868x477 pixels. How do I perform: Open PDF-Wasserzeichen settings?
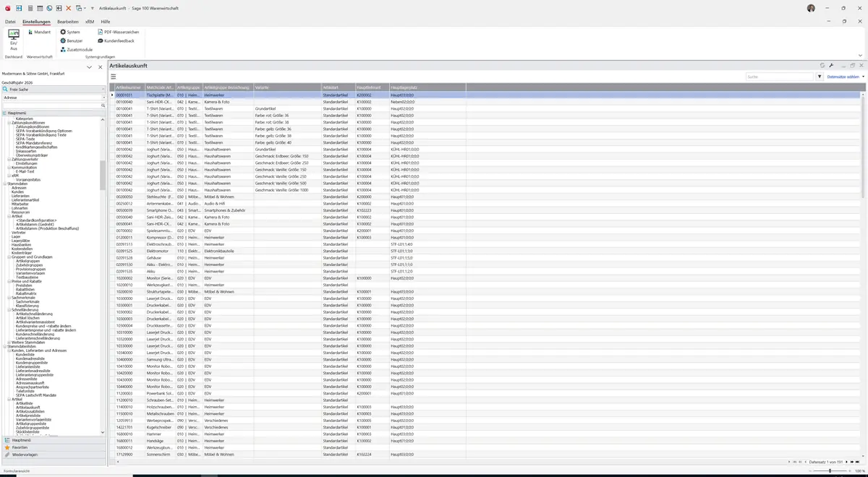tap(118, 33)
